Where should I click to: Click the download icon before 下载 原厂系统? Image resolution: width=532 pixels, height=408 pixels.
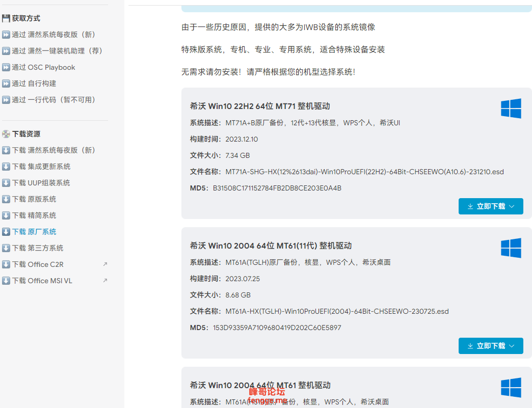[x=6, y=232]
